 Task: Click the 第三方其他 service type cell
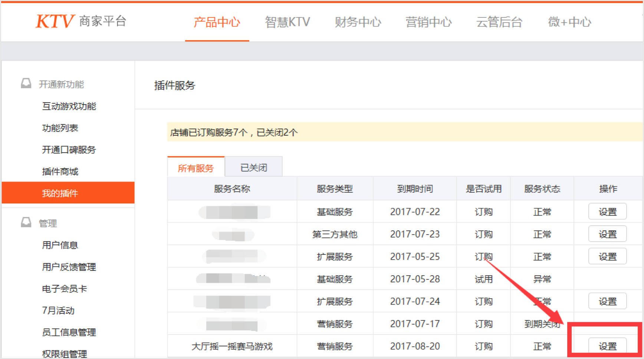point(335,234)
